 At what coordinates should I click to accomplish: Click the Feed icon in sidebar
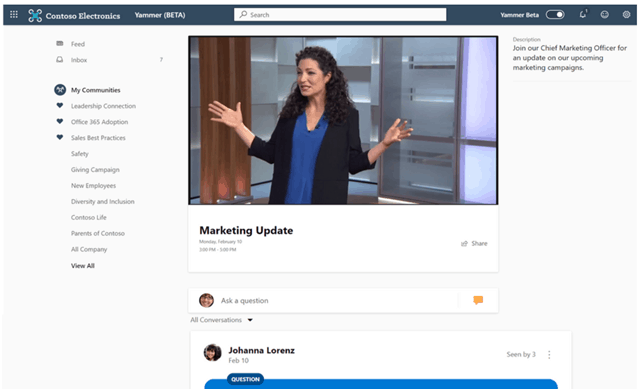tap(60, 43)
